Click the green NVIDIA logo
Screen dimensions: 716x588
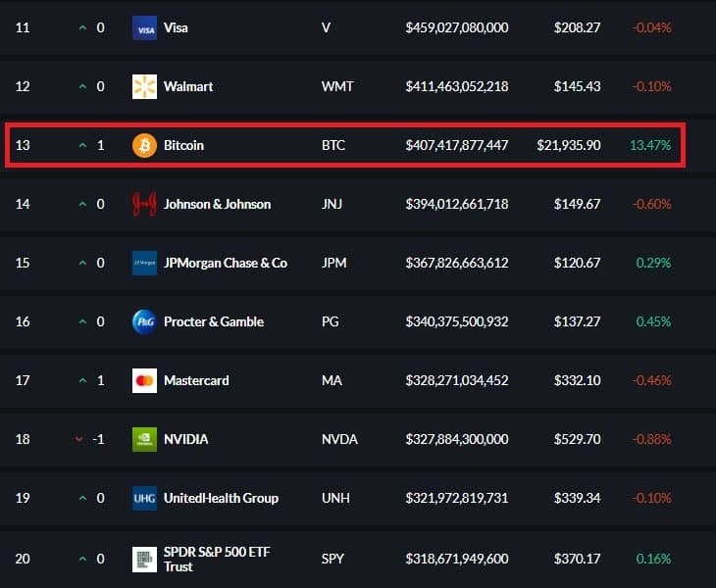click(144, 440)
